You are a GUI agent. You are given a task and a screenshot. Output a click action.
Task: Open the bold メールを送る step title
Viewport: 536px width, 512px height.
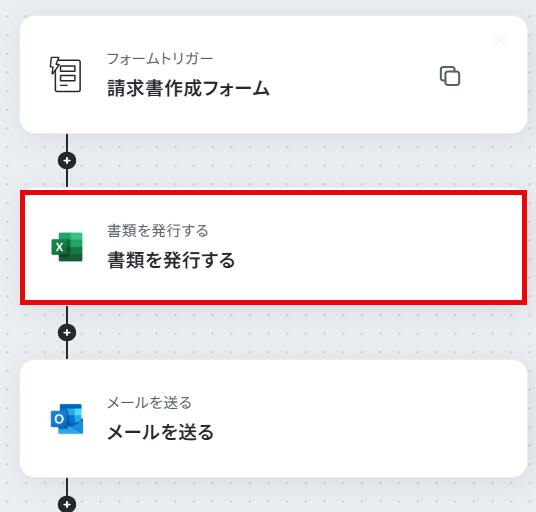[160, 432]
